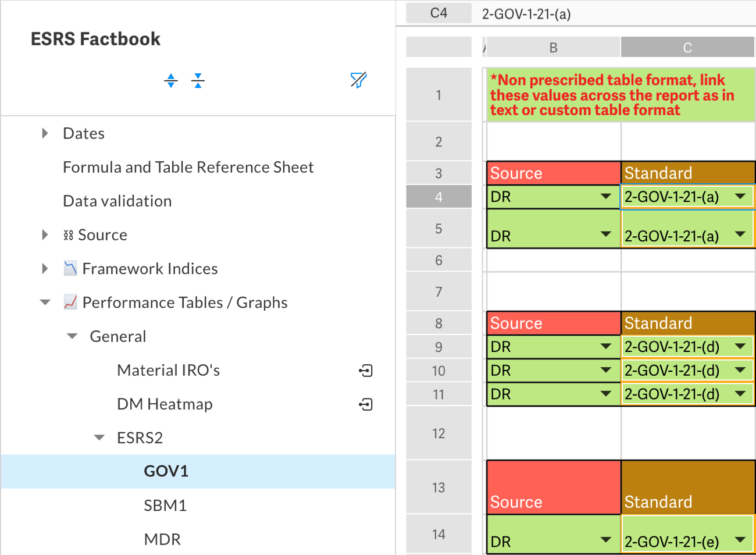
Task: Select column C header
Action: tap(688, 47)
